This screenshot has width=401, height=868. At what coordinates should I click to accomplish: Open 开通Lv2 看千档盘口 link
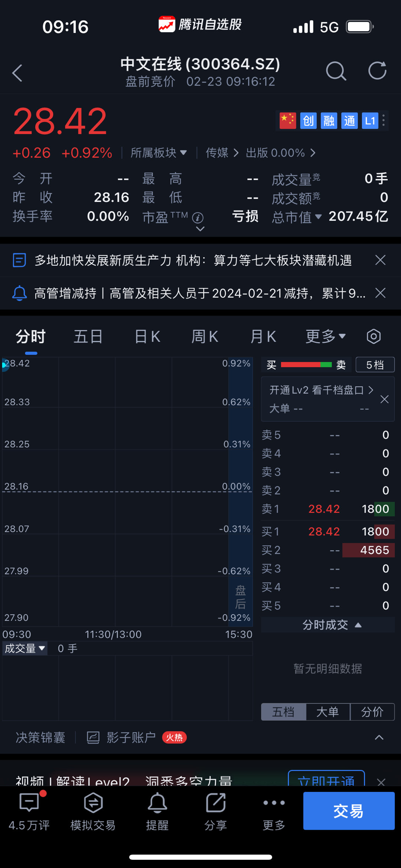pos(321,390)
